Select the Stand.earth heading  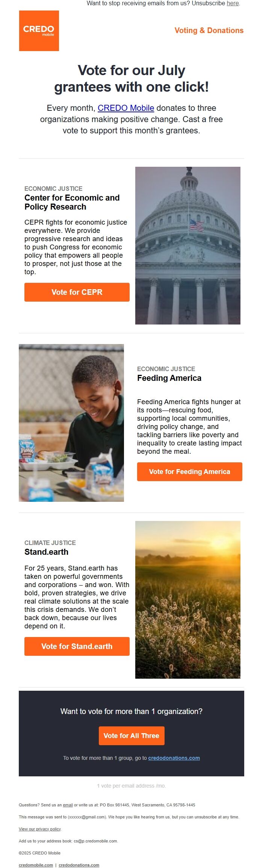click(47, 552)
